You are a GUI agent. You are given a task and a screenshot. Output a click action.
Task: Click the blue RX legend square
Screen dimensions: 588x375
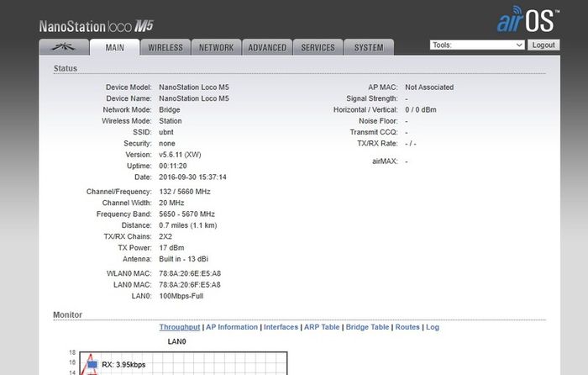92,364
